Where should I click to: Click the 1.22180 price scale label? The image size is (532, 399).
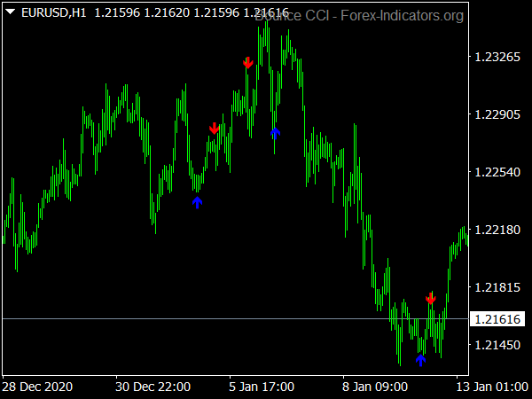tap(497, 230)
